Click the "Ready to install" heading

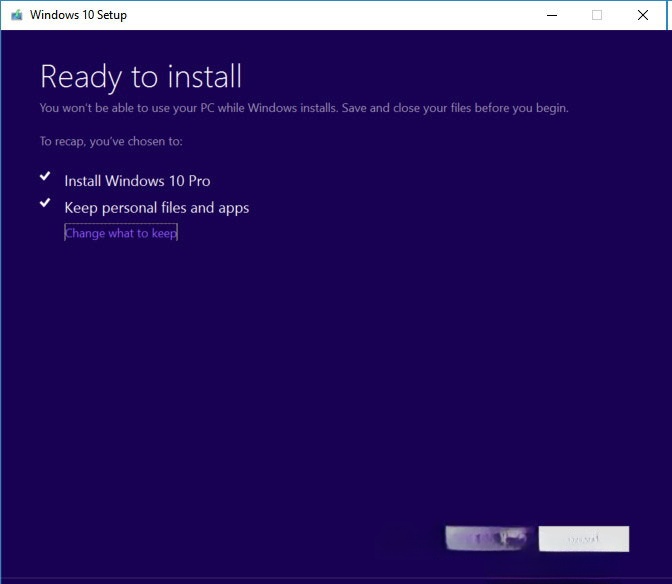pos(141,77)
